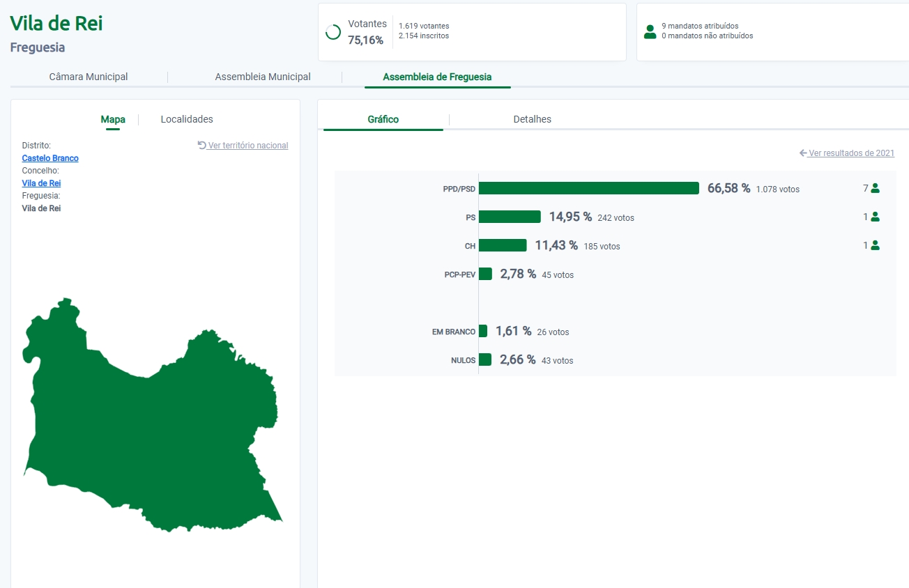Open the Assembleia Municipal tab
Viewport: 909px width, 588px height.
[x=263, y=77]
